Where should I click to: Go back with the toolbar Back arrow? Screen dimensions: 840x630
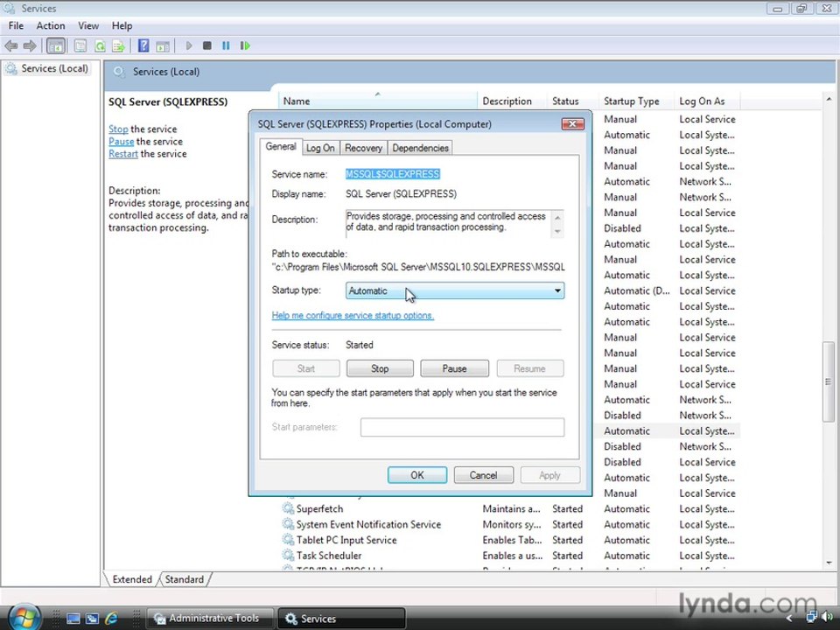pyautogui.click(x=10, y=46)
